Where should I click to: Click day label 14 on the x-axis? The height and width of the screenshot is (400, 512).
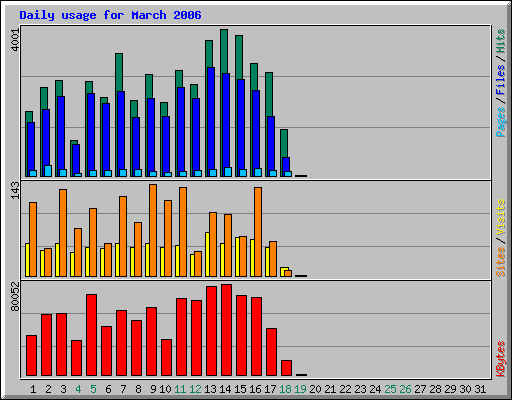(x=225, y=389)
